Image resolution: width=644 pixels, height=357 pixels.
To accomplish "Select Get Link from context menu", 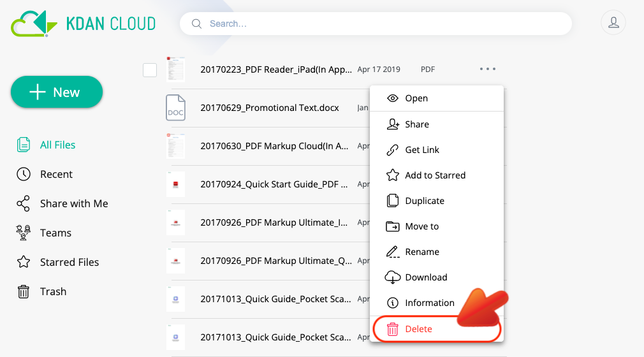I will click(x=437, y=150).
